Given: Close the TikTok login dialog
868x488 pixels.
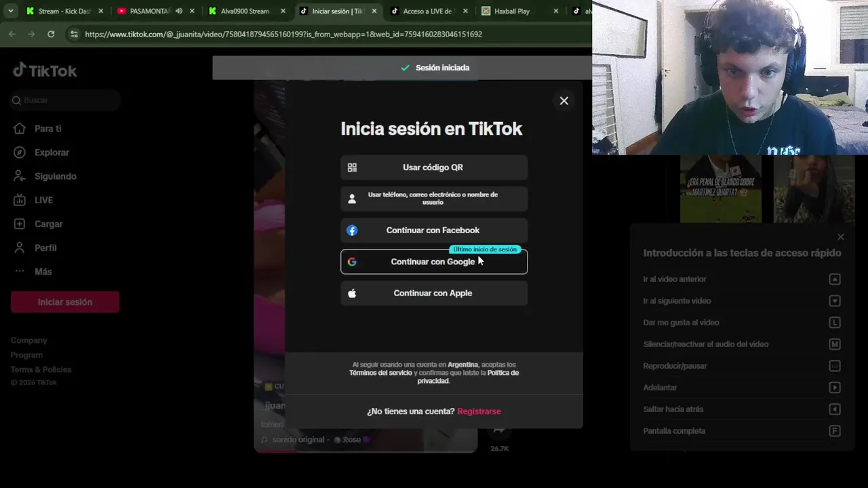Looking at the screenshot, I should (x=564, y=101).
